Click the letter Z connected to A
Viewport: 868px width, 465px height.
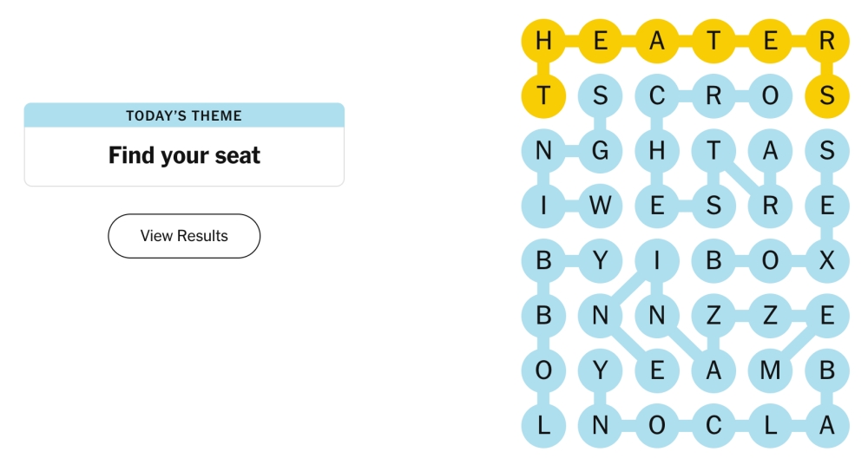(713, 316)
